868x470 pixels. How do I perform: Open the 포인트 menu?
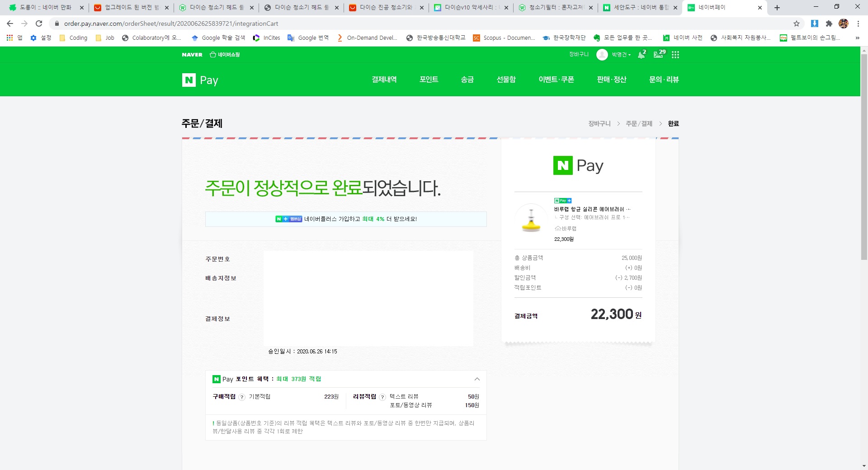pos(429,80)
